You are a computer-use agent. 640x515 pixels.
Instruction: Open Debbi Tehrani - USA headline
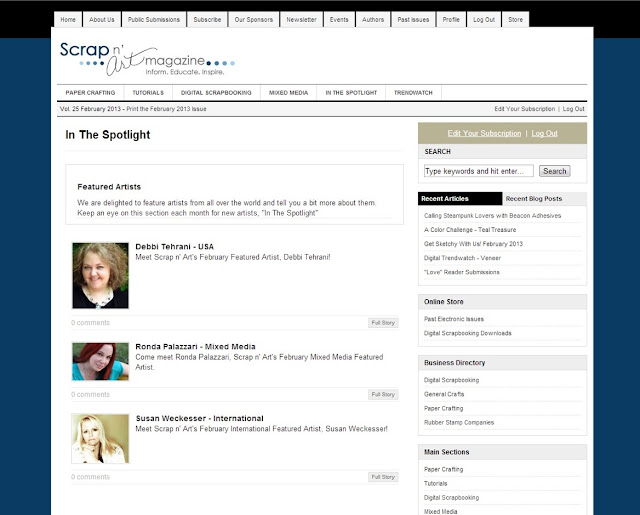pos(174,246)
